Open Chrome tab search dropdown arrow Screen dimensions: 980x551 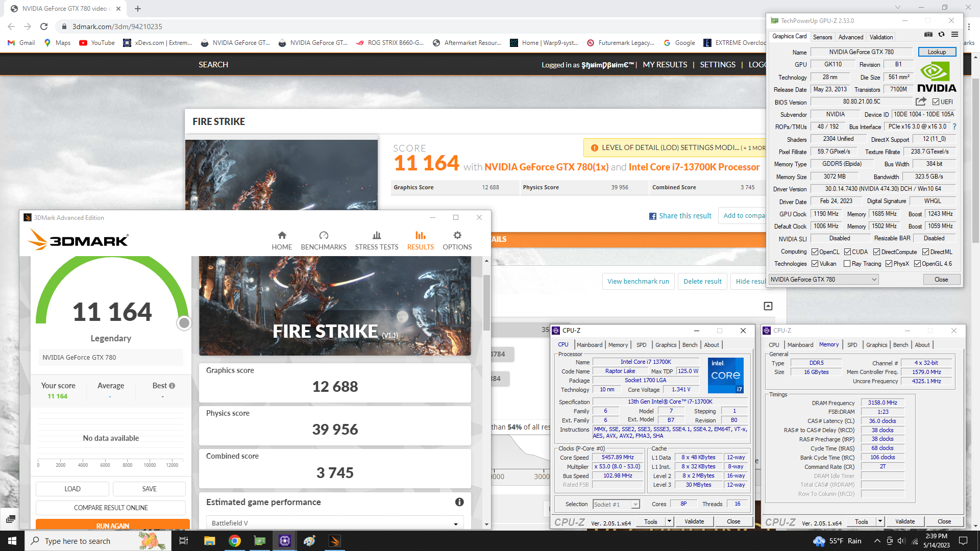(x=898, y=8)
